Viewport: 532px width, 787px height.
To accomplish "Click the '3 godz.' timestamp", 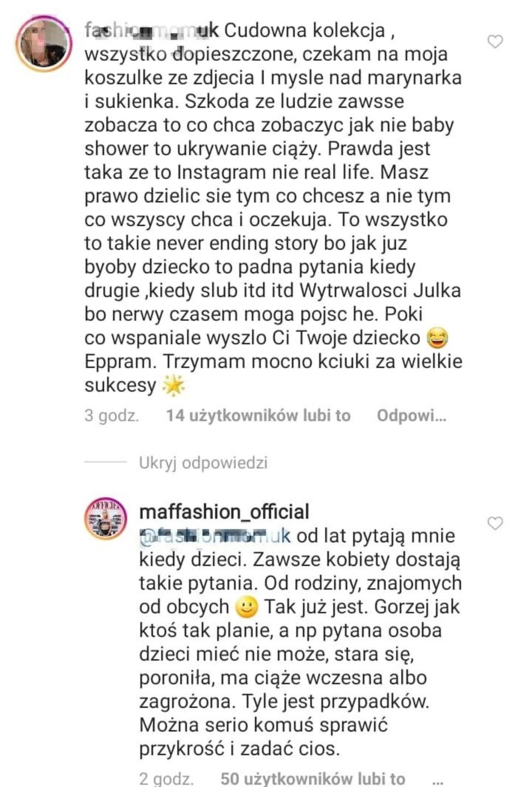I will 111,415.
